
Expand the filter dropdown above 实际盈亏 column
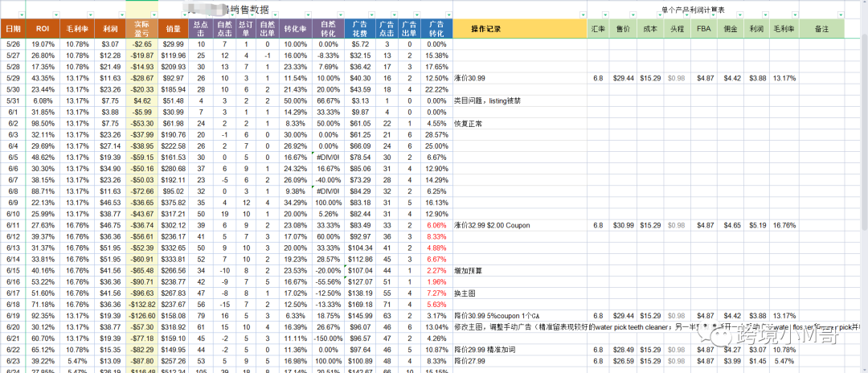click(153, 15)
